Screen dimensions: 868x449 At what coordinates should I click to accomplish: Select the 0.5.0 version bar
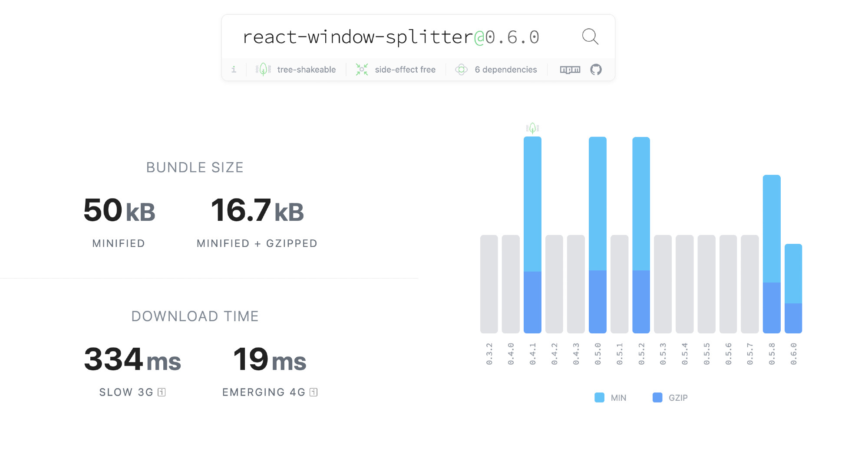pos(597,235)
